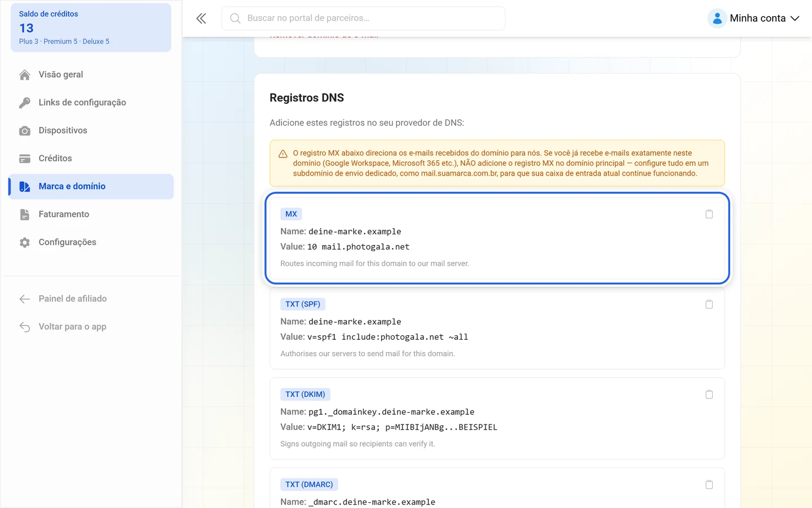Click DKIM value v=DKIM1; k=rsa text
Screen dimensions: 812x508
click(x=402, y=427)
